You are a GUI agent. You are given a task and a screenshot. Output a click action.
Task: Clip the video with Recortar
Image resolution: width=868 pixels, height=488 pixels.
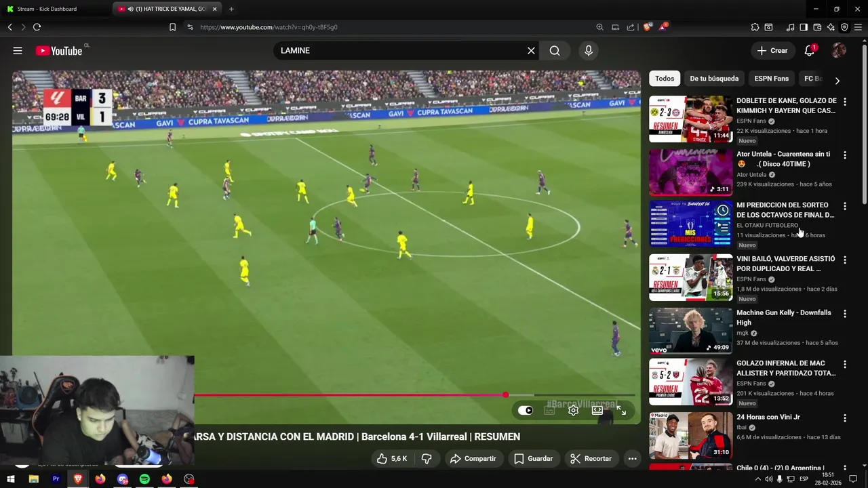[591, 459]
